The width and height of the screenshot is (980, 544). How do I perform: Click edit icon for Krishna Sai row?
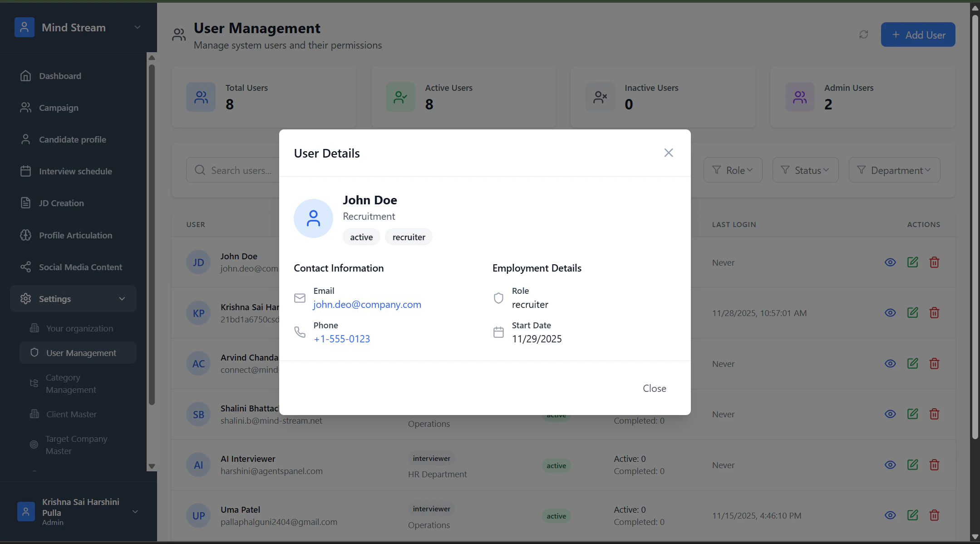(912, 313)
